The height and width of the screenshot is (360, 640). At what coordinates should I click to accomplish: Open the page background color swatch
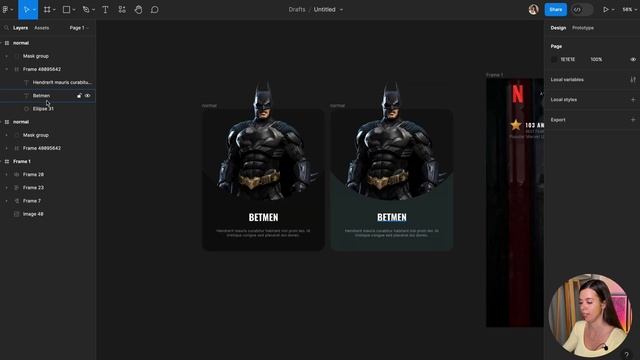tap(554, 60)
